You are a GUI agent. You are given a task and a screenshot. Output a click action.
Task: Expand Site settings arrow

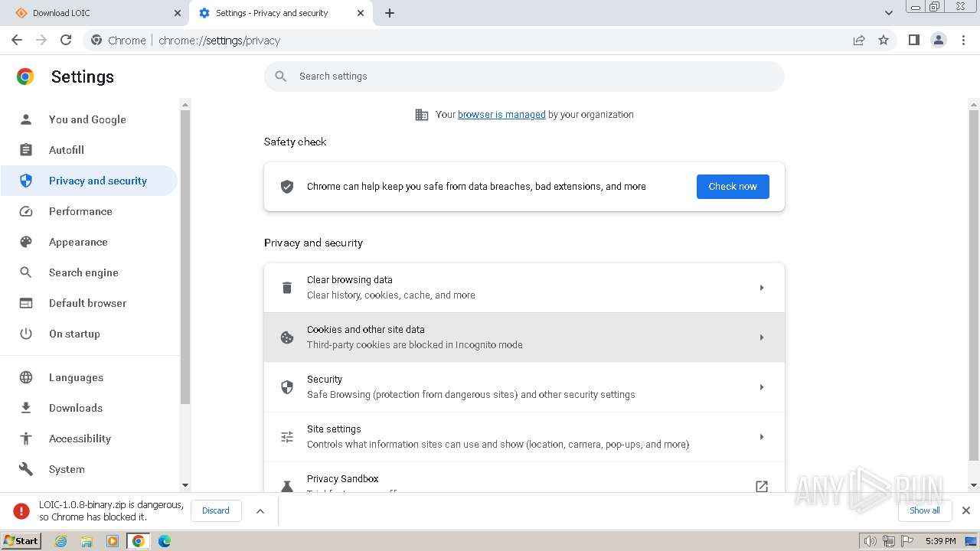tap(762, 437)
